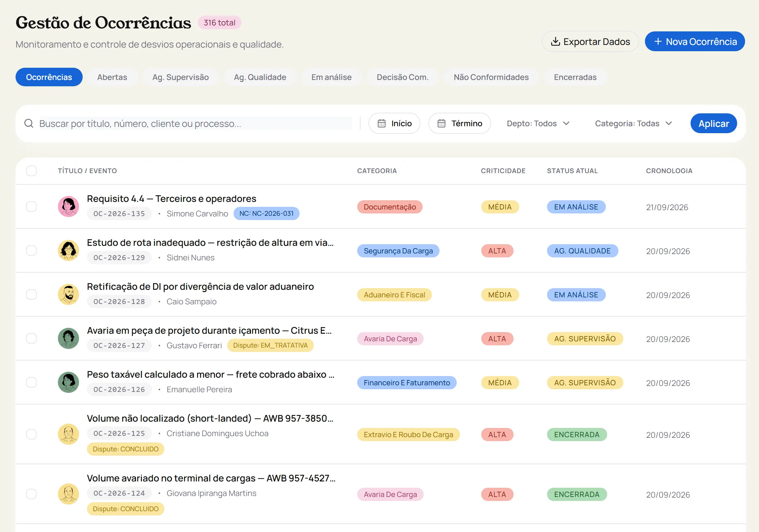Click the 316 total badge
Screen dimensions: 759x532
click(220, 22)
